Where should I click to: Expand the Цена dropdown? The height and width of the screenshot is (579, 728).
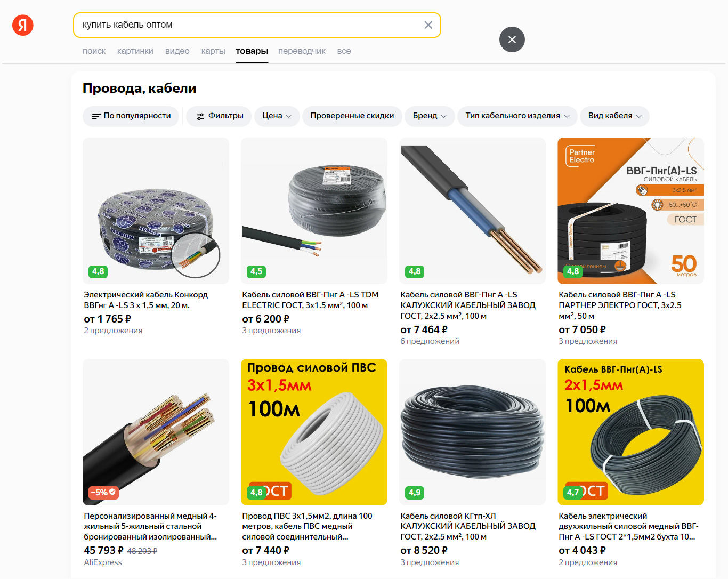(277, 116)
